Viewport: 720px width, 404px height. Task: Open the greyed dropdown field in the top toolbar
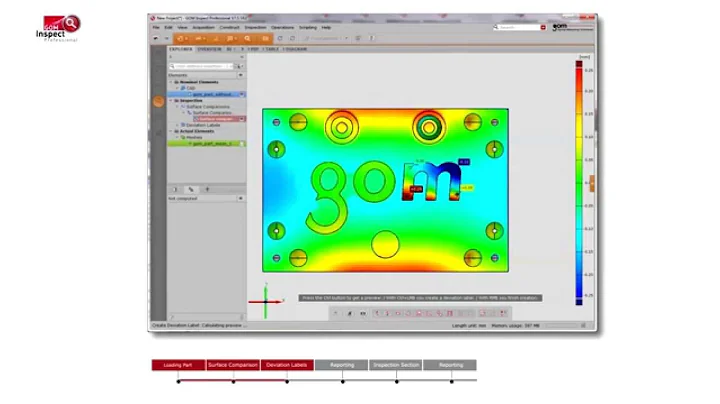[326, 39]
